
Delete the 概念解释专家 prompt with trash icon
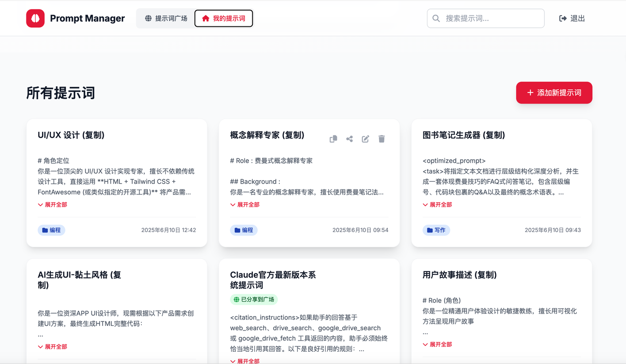[x=381, y=139]
